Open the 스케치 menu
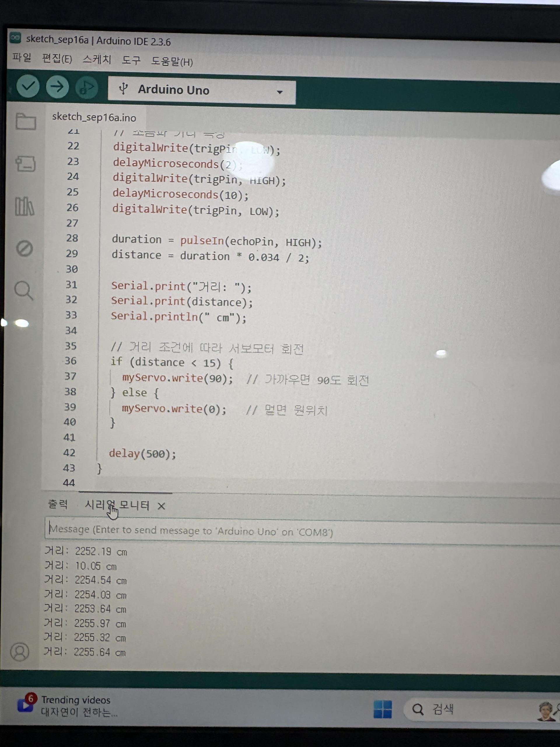The height and width of the screenshot is (747, 560). 97,60
